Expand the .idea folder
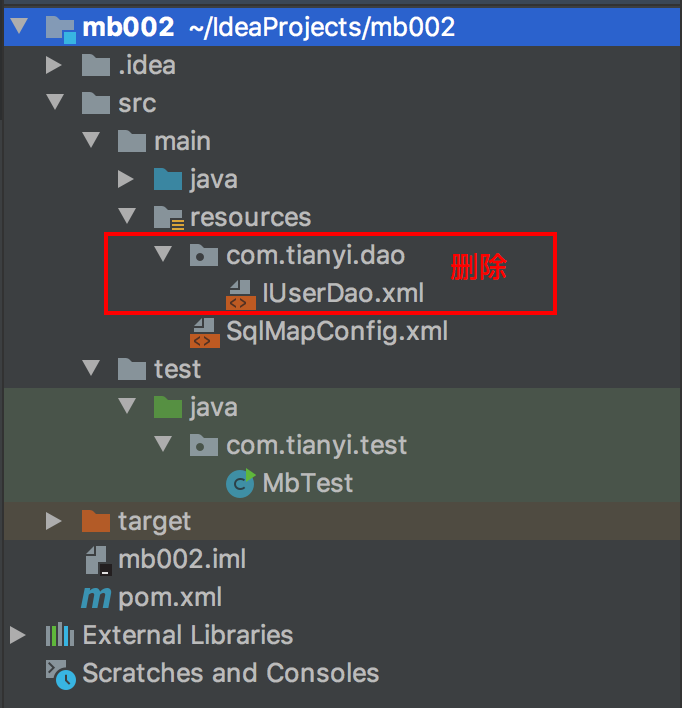 point(54,66)
